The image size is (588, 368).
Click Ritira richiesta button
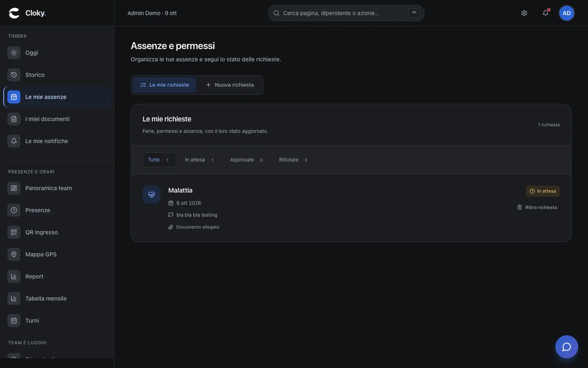(x=537, y=207)
